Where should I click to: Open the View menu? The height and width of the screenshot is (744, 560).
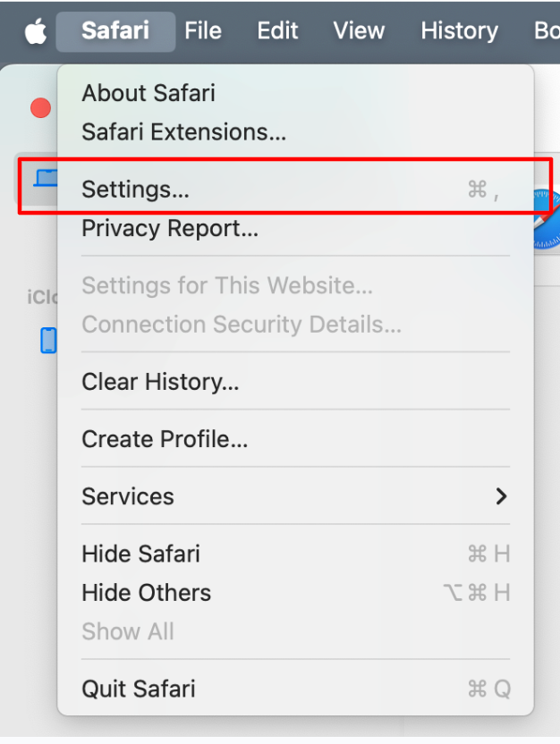(x=359, y=31)
